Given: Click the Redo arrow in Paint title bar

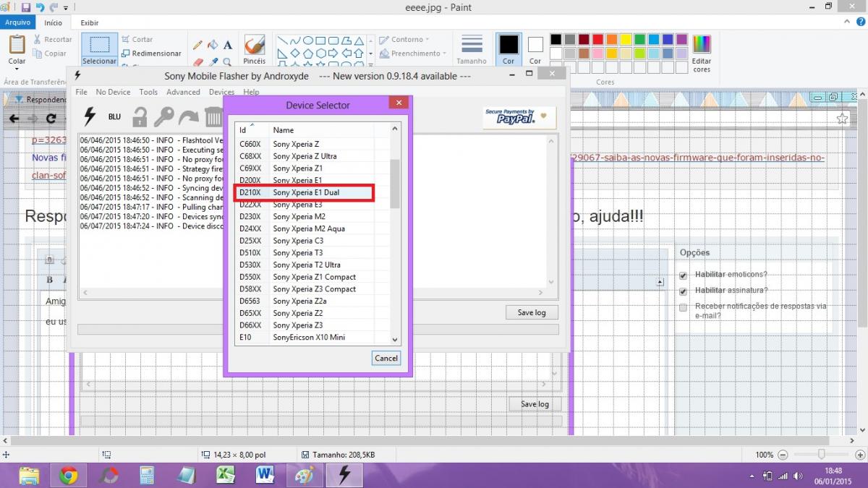Looking at the screenshot, I should (54, 7).
